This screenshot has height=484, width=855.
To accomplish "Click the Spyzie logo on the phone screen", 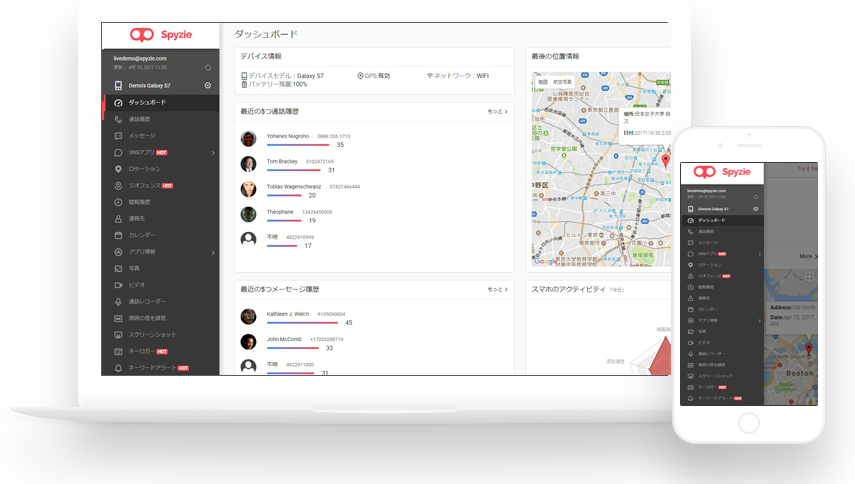I will pyautogui.click(x=722, y=172).
